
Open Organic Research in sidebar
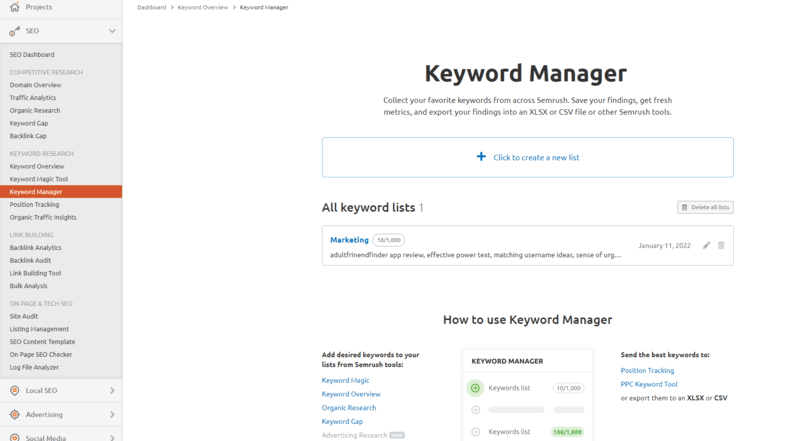pyautogui.click(x=35, y=111)
